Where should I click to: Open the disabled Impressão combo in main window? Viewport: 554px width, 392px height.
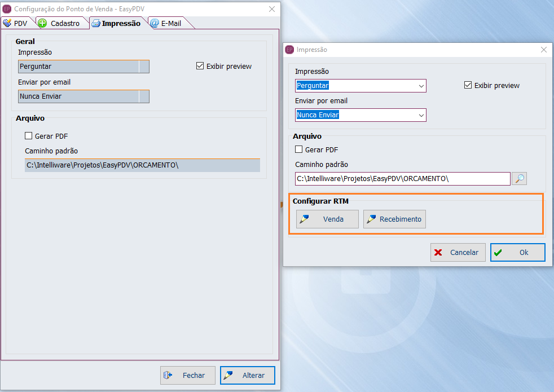(83, 67)
